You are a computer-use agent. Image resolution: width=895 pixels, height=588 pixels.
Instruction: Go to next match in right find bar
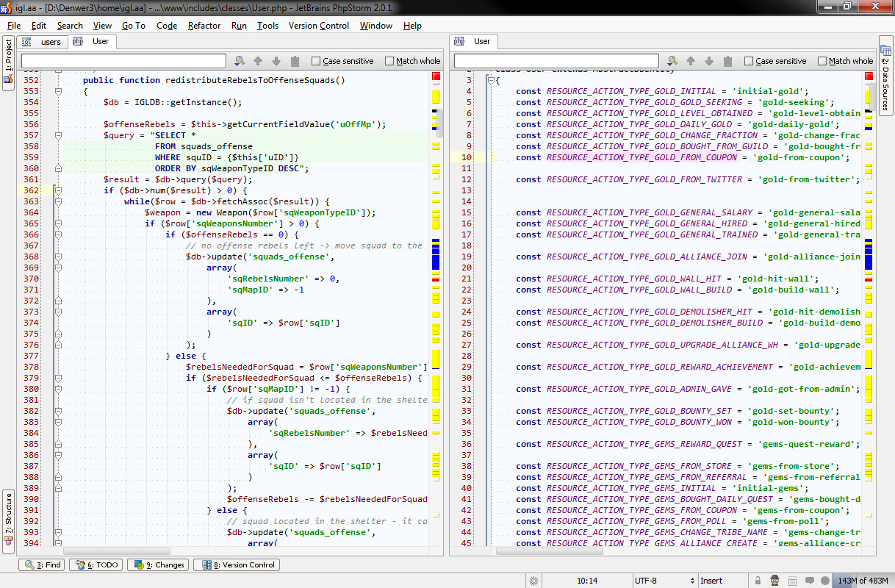[709, 61]
